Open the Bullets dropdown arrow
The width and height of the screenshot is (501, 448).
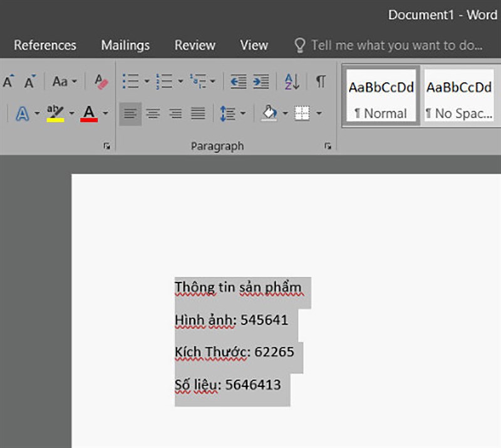(146, 81)
